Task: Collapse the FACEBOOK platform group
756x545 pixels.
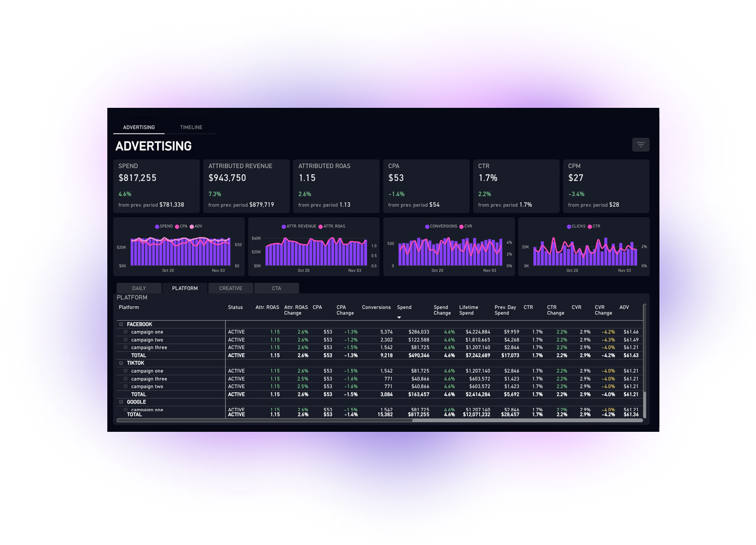Action: pos(121,325)
